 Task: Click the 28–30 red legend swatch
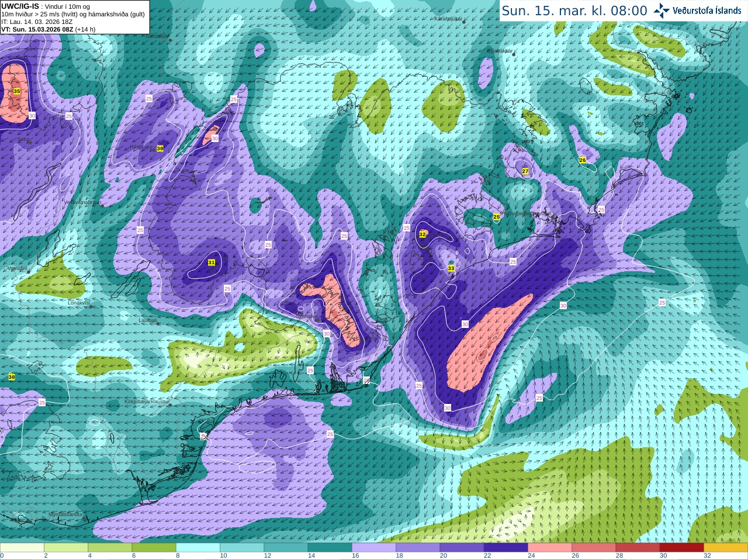(638, 548)
